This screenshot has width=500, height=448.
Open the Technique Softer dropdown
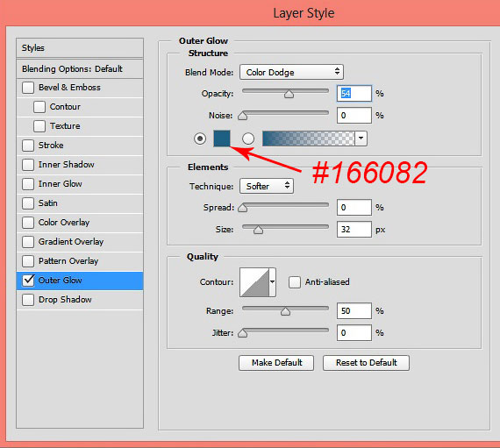point(267,186)
